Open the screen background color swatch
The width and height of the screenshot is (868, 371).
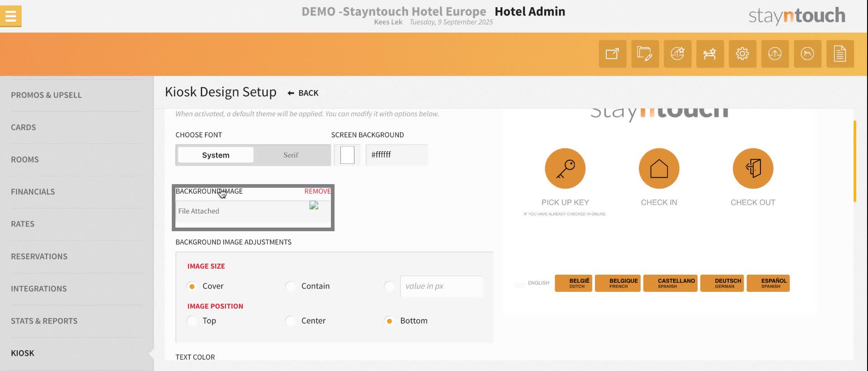(x=347, y=155)
